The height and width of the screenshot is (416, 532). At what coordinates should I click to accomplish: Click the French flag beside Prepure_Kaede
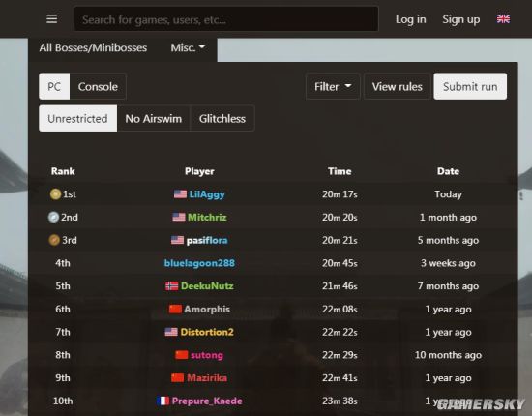coord(163,401)
